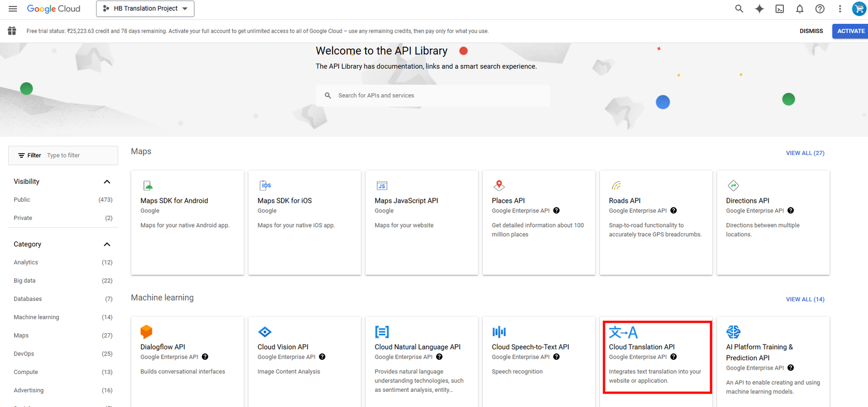
Task: Click help icon beside AI Platform Enterprise label
Action: 791,368
